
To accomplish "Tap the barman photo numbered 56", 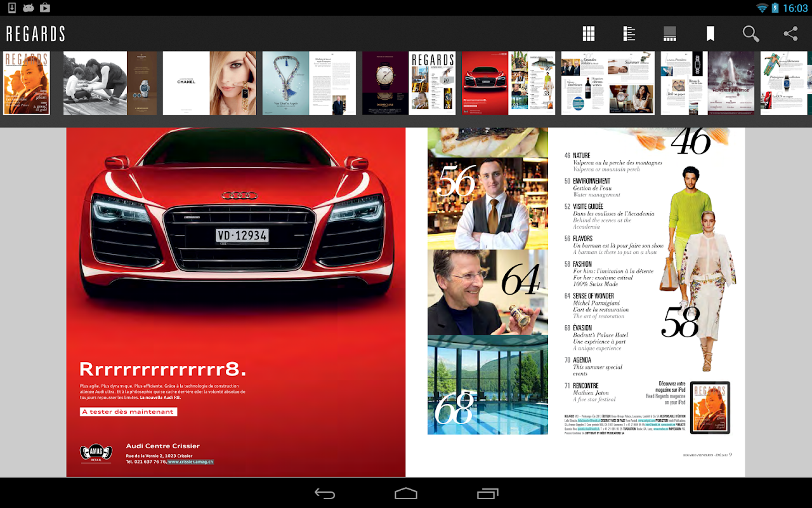I will (x=488, y=203).
